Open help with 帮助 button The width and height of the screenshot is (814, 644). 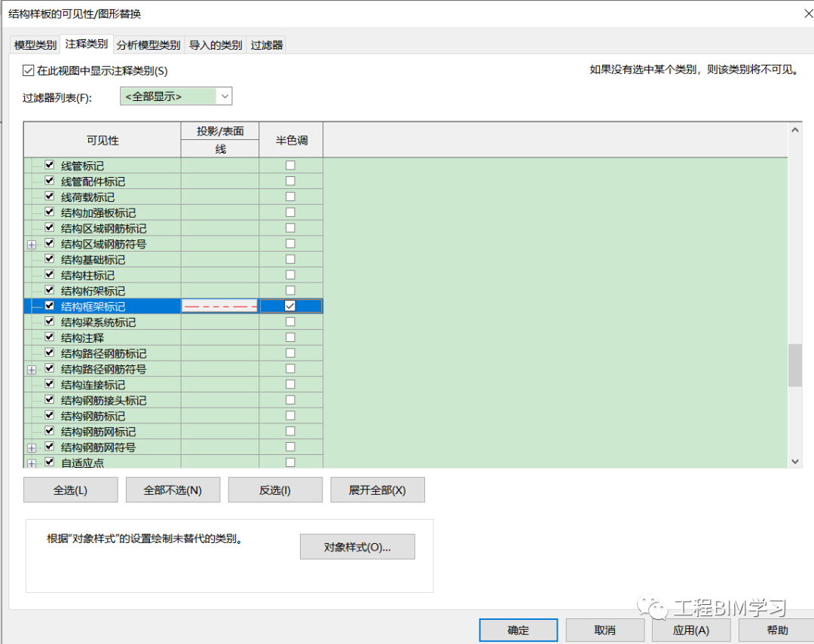[x=777, y=630]
